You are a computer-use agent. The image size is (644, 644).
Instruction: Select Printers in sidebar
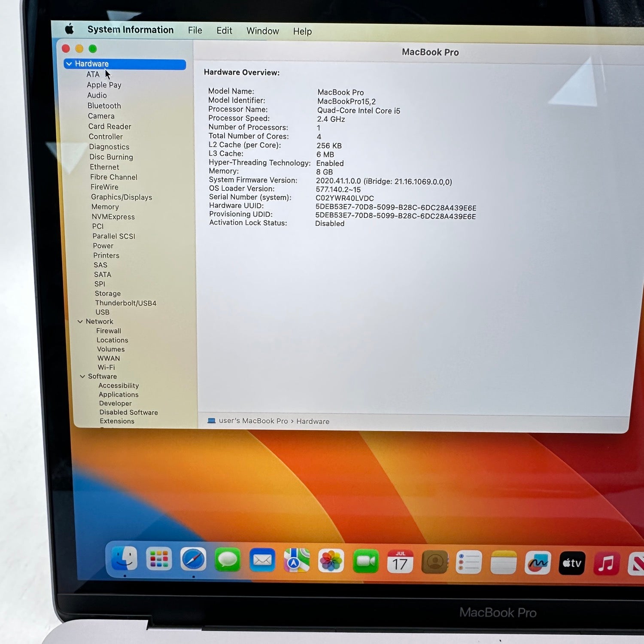[x=106, y=255]
